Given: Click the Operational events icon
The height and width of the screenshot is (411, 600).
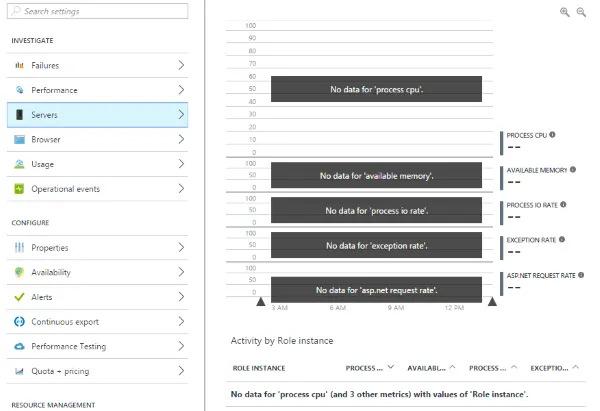Looking at the screenshot, I should [x=20, y=189].
